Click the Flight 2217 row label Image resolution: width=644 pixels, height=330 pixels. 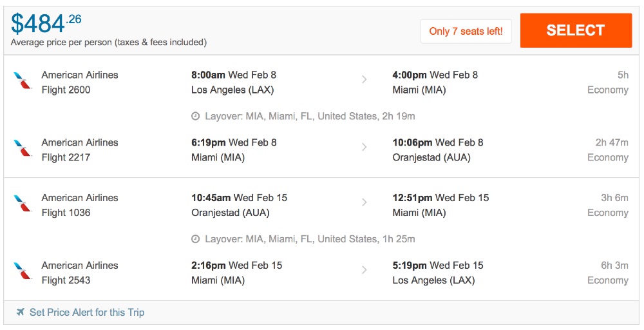pyautogui.click(x=66, y=157)
